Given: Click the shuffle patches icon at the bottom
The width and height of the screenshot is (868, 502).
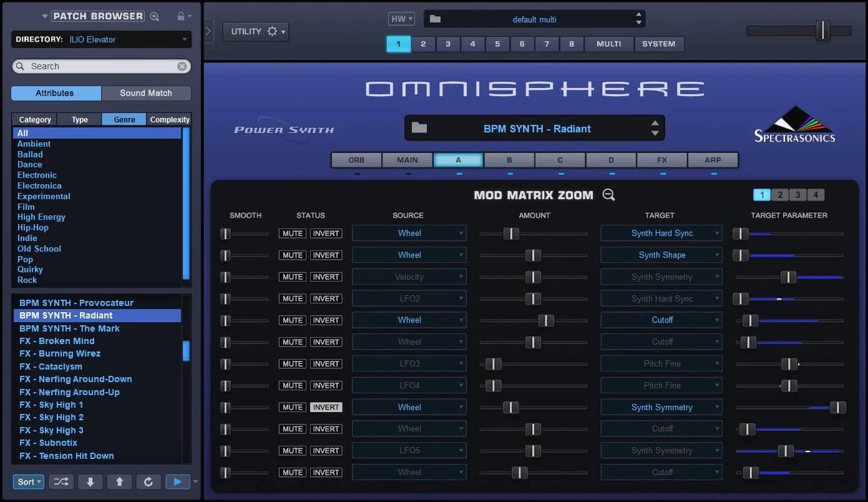Looking at the screenshot, I should 61,481.
